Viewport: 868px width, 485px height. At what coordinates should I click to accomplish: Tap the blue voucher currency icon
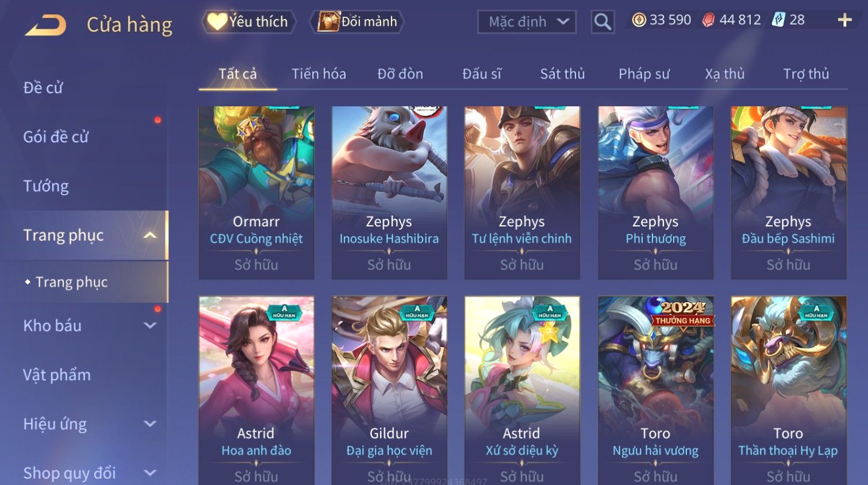coord(778,20)
